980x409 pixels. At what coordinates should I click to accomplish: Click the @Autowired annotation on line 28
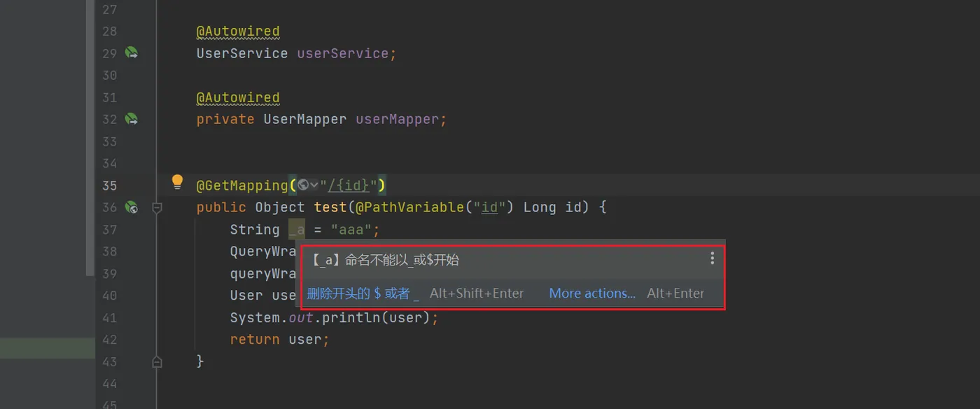(238, 32)
